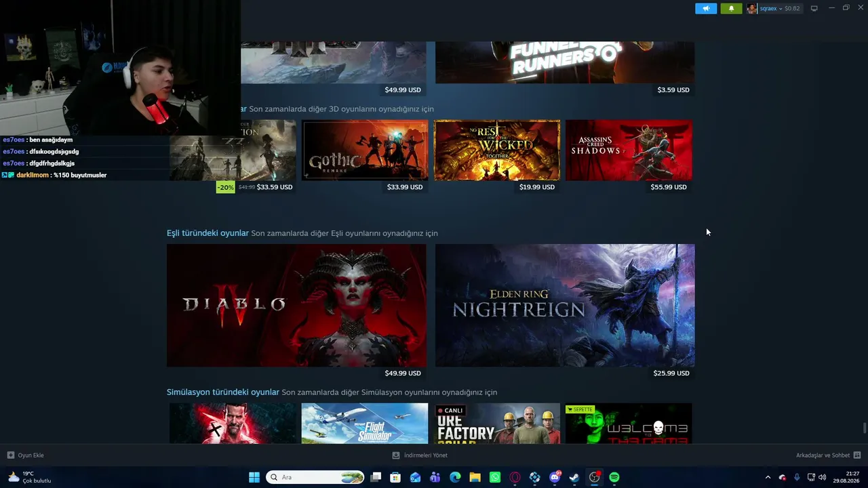Click the $33.99 USD Gothic price
This screenshot has width=868, height=488.
pos(405,187)
